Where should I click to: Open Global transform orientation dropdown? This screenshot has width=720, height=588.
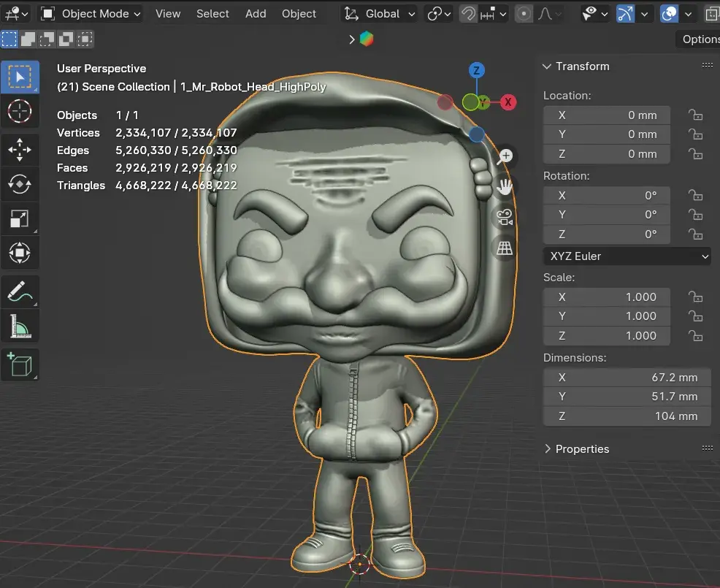click(x=379, y=14)
